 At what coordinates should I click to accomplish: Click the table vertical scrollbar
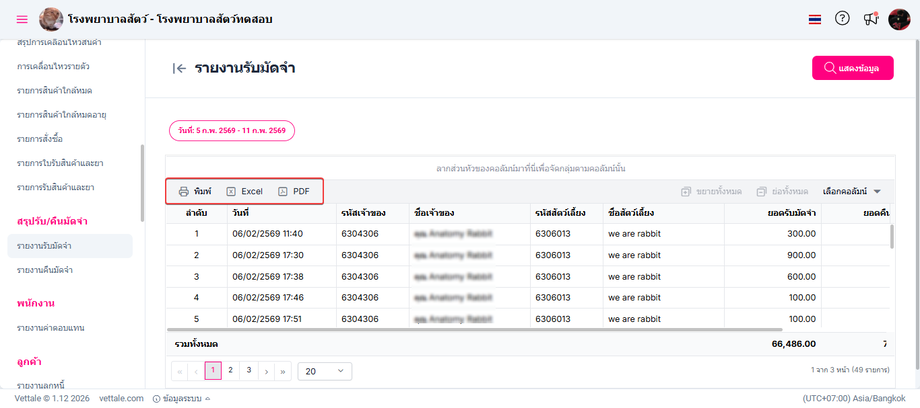point(892,237)
